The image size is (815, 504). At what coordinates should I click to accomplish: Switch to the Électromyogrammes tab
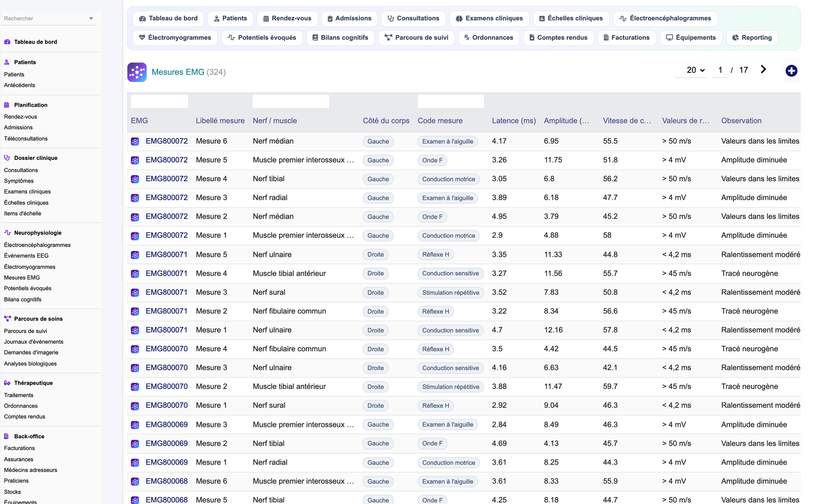pos(175,38)
